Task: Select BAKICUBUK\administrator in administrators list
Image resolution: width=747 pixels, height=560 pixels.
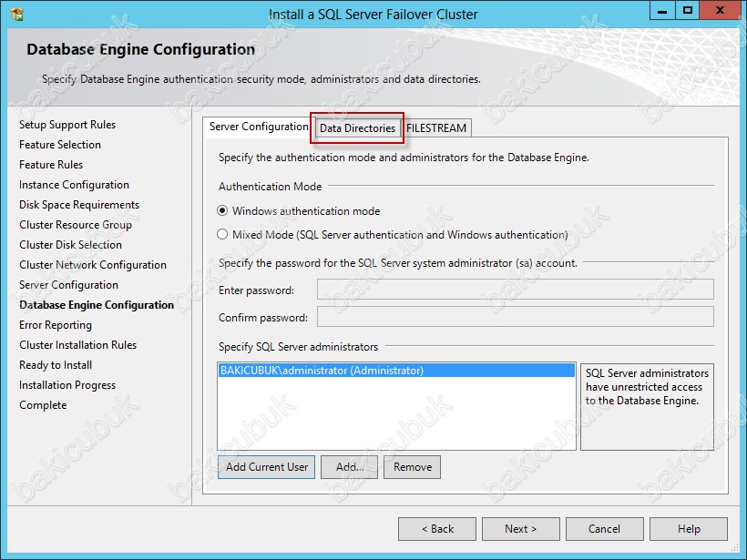Action: click(322, 371)
